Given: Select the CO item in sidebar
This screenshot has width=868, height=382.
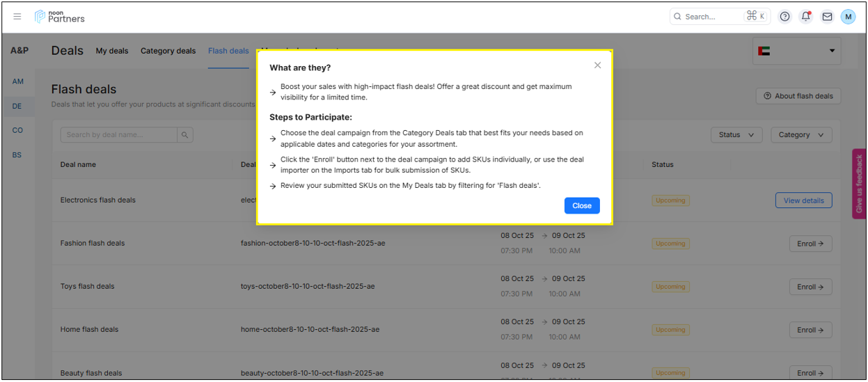Looking at the screenshot, I should 17,131.
